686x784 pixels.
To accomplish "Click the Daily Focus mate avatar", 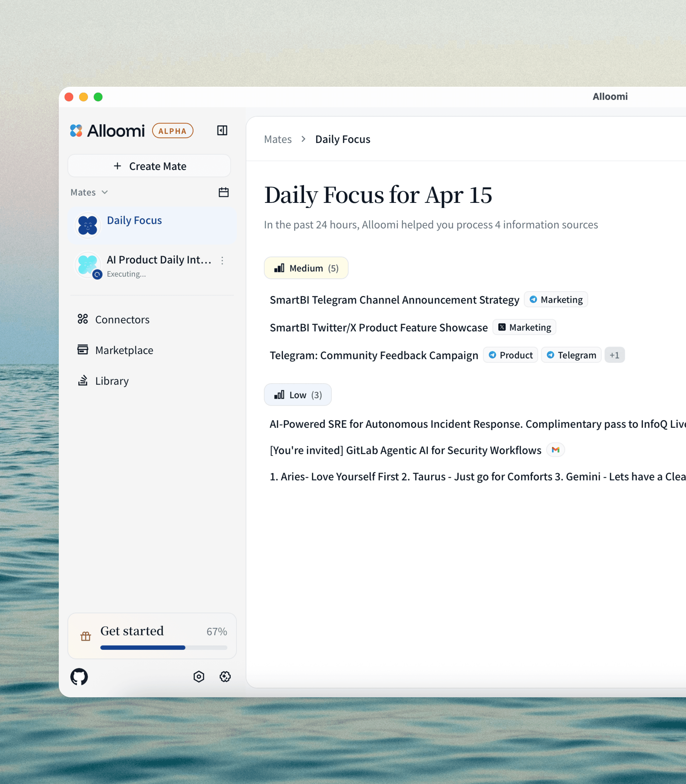I will point(88,225).
